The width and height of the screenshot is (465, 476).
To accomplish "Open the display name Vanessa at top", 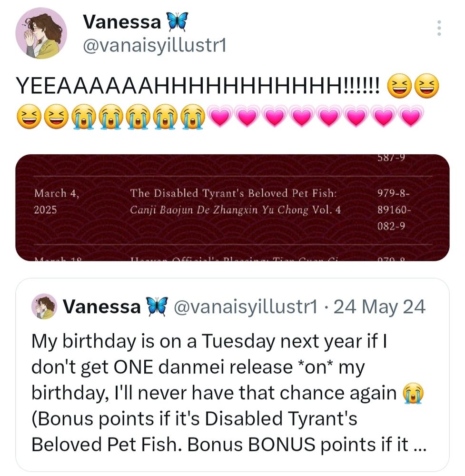I will click(122, 22).
